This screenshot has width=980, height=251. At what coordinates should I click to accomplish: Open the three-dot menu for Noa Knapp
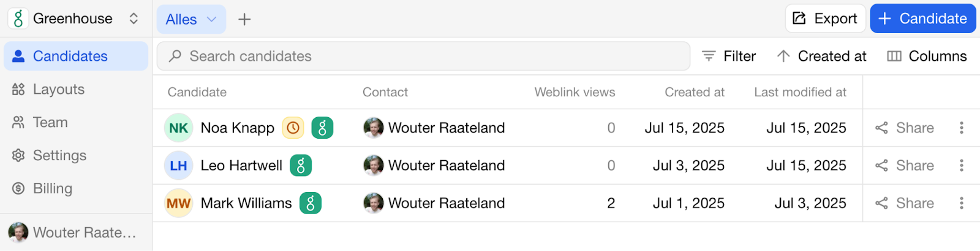coord(962,128)
